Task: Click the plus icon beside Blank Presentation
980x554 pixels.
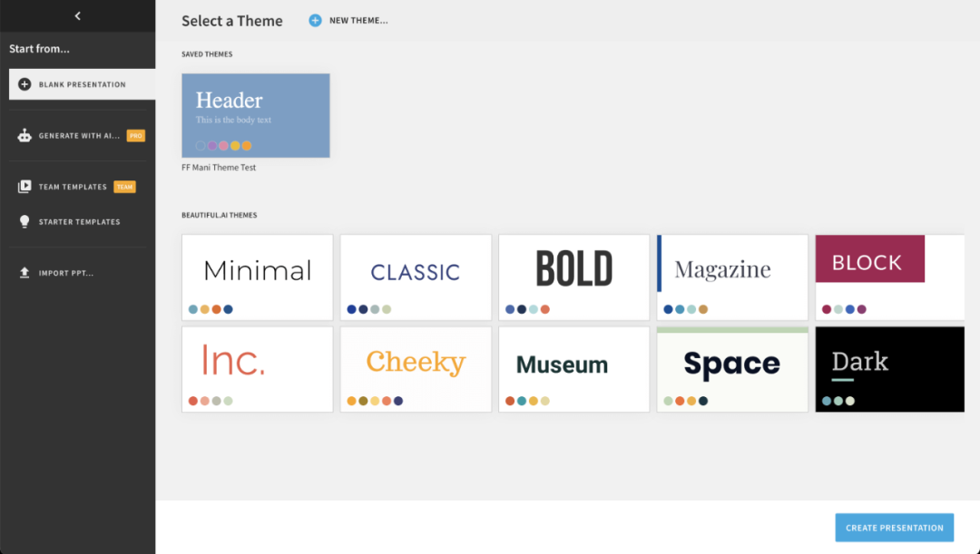Action: (x=24, y=84)
